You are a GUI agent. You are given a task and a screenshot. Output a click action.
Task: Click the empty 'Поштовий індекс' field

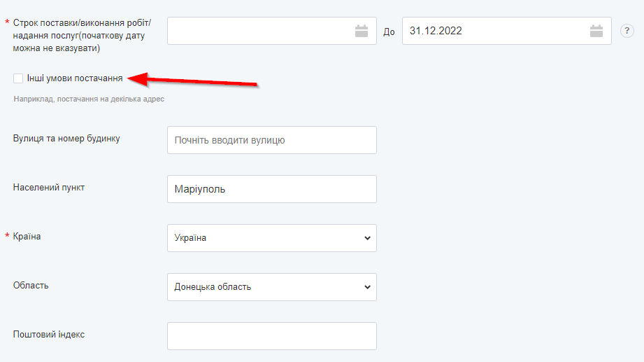pos(271,336)
